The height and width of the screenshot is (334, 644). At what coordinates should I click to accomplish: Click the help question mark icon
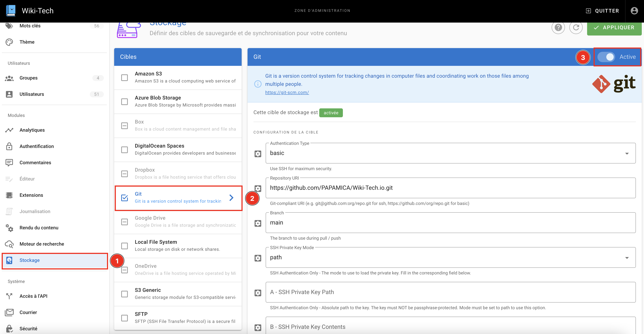tap(558, 28)
